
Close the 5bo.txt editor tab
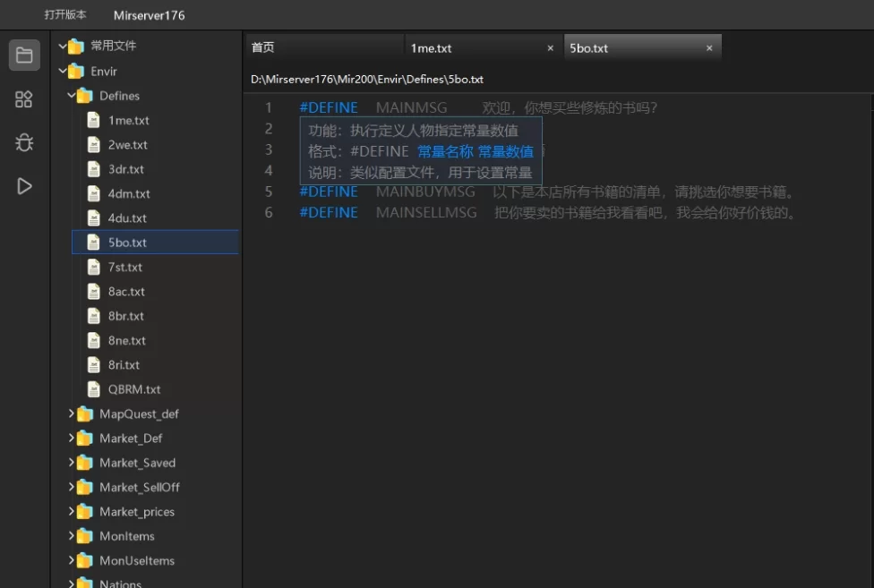pyautogui.click(x=709, y=48)
